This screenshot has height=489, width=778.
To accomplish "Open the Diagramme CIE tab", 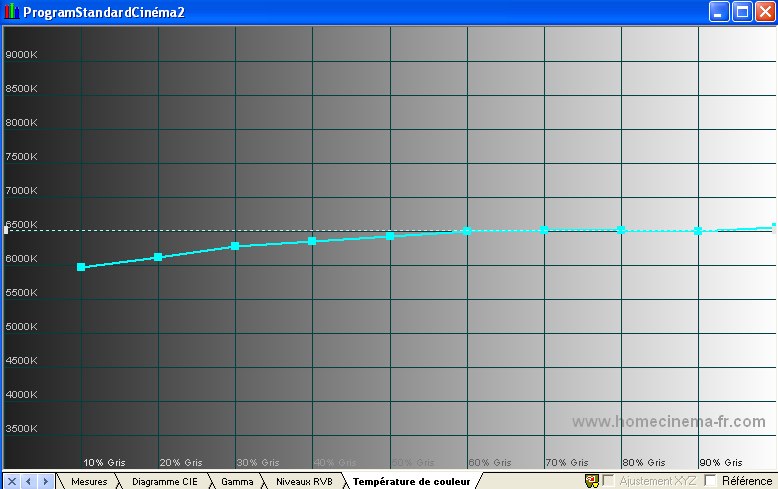I will pos(164,481).
